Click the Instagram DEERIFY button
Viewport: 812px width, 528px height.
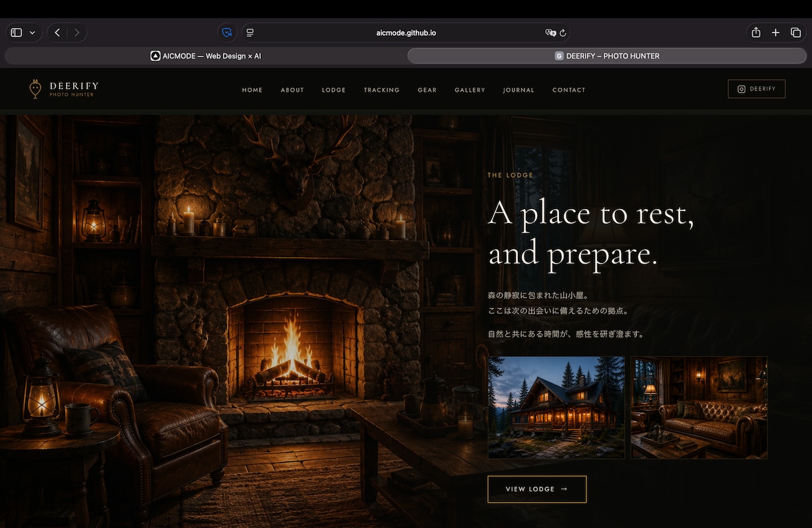pos(756,89)
